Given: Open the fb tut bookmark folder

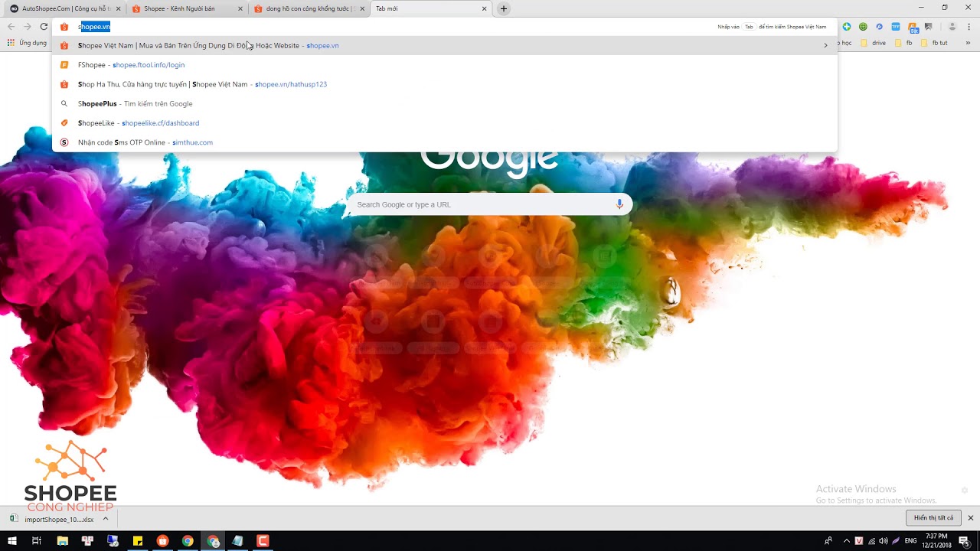Looking at the screenshot, I should click(934, 43).
